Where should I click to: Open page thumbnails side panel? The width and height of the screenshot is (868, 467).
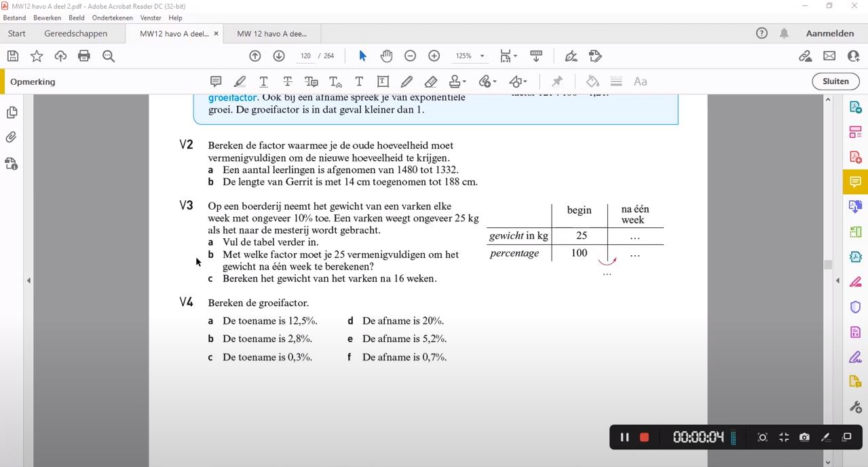[x=12, y=113]
